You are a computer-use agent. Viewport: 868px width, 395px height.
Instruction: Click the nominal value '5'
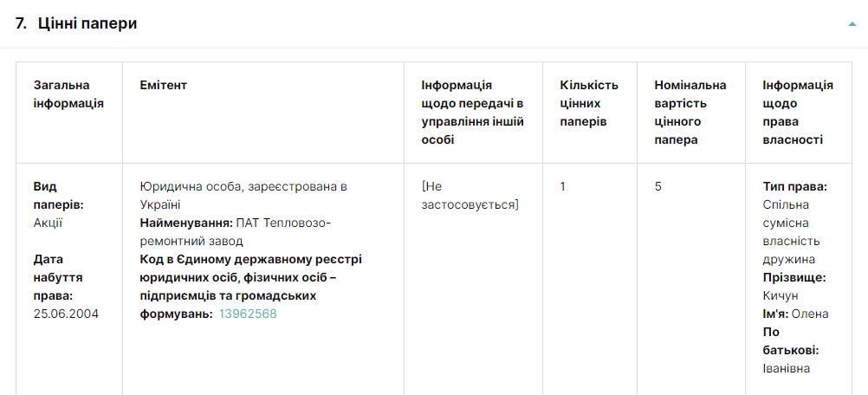pos(658,186)
